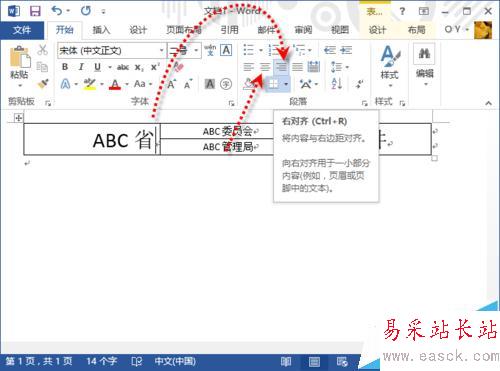Switch to the 审阅 (Review) tab
Viewport: 500px width, 371px height.
[x=303, y=30]
